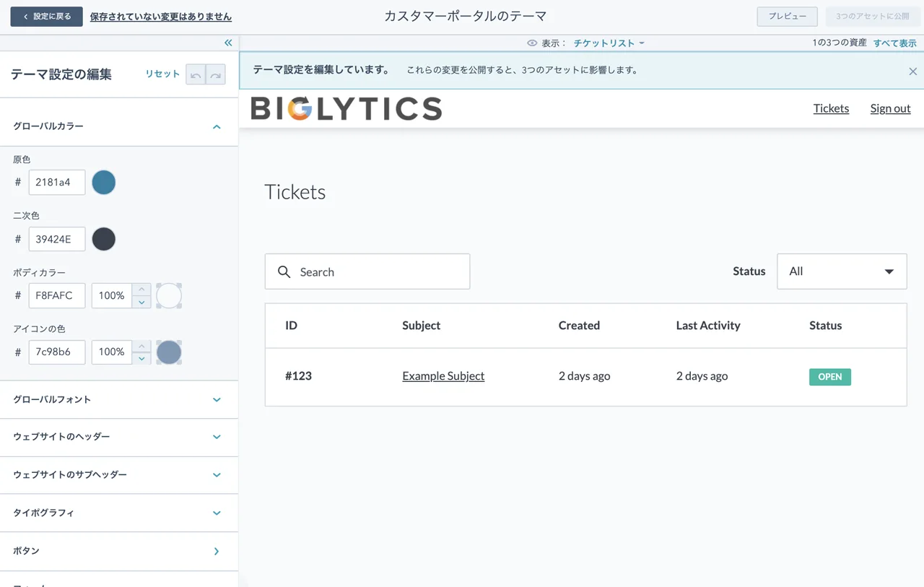Click 保存されていない変更はありません link
This screenshot has width=924, height=587.
161,17
